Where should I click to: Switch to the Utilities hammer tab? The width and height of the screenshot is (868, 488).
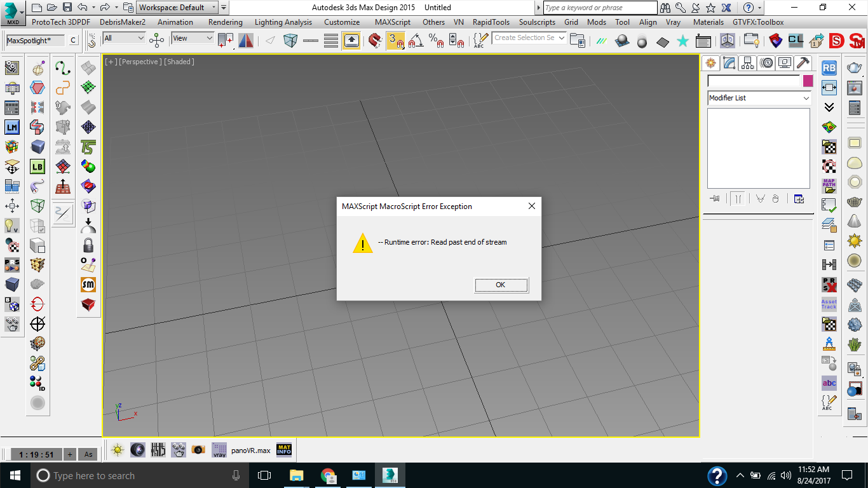point(803,63)
